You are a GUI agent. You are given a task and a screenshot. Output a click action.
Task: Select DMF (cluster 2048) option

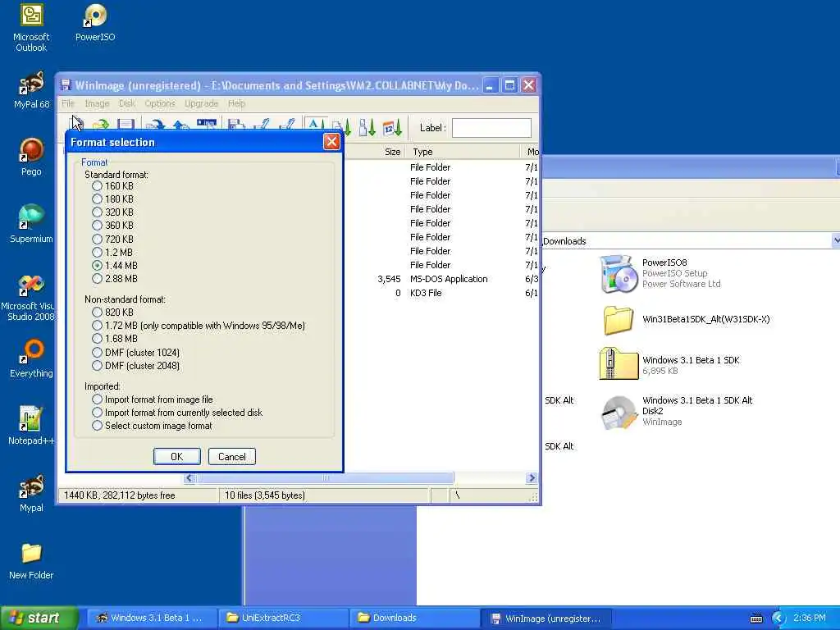pos(97,366)
